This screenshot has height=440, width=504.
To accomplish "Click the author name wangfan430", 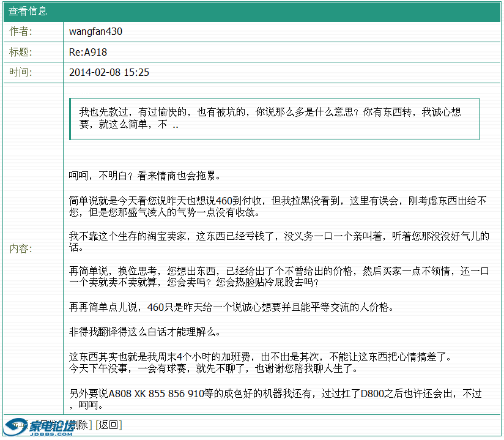I will point(95,31).
